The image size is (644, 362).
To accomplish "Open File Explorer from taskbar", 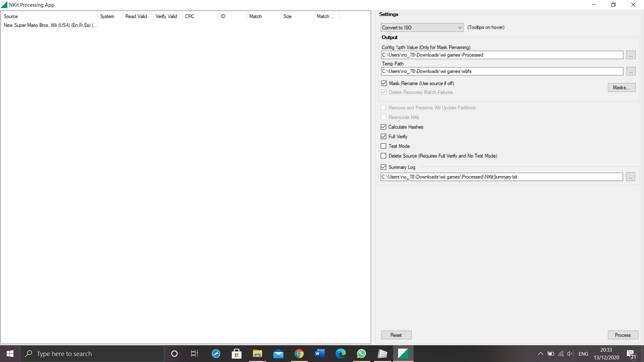I will click(x=257, y=354).
